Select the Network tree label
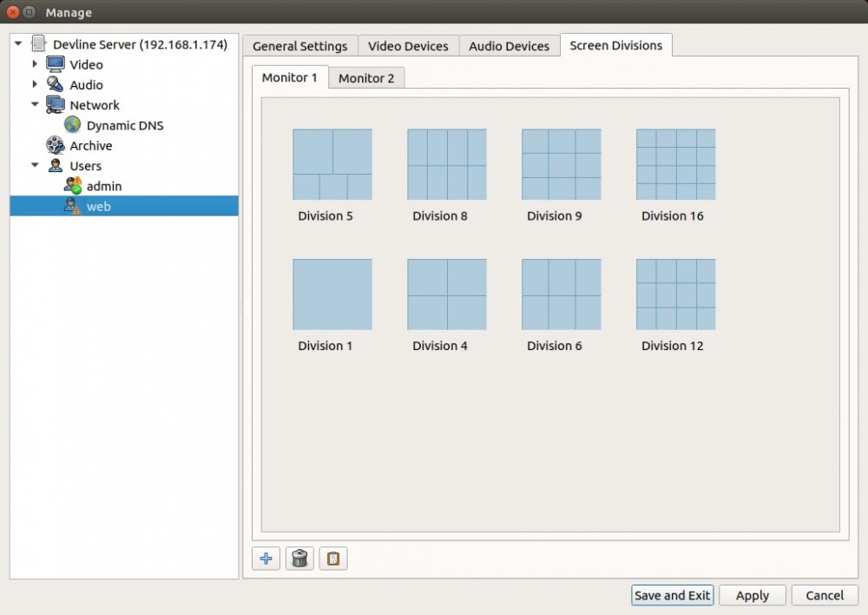Screen dimensions: 868x615 point(95,105)
